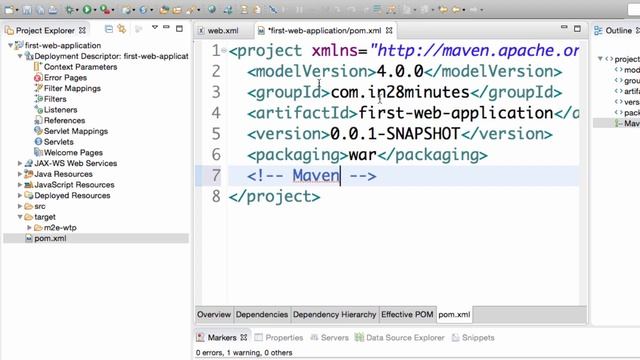Image resolution: width=640 pixels, height=360 pixels.
Task: Open the Dependency Hierarchy tab
Action: [x=334, y=315]
